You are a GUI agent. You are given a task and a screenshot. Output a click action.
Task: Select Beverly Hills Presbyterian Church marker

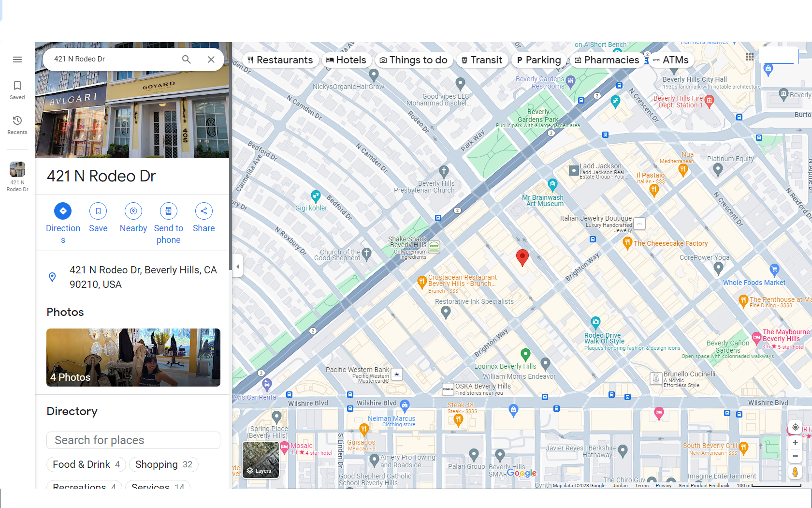[x=444, y=171]
